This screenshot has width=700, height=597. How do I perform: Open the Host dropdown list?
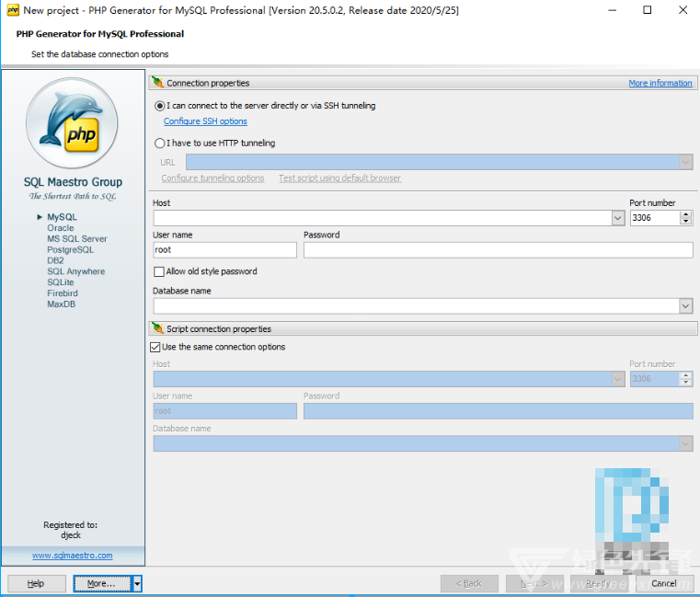[x=618, y=218]
